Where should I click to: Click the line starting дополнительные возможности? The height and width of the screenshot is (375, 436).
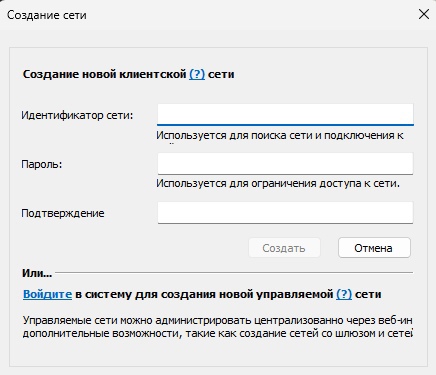[218, 333]
